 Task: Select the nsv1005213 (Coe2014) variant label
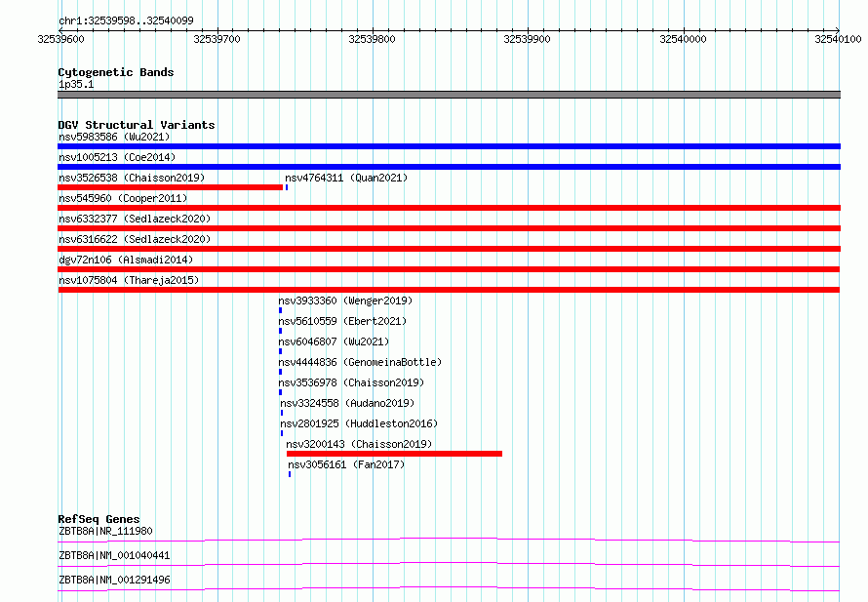click(117, 157)
